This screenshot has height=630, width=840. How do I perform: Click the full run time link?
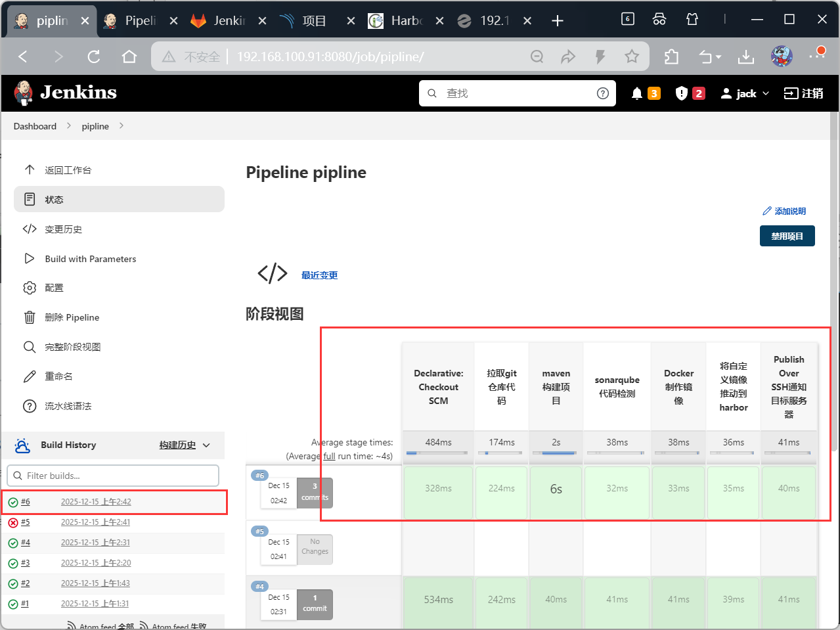pos(329,456)
